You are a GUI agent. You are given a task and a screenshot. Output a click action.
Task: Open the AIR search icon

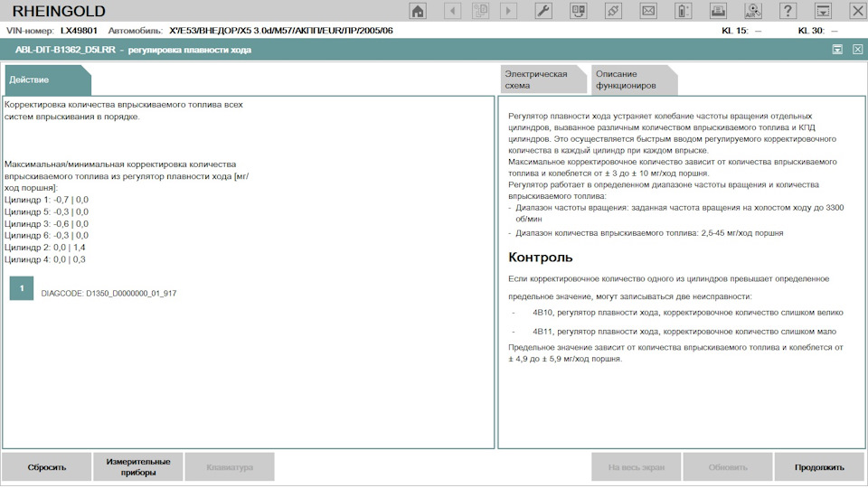pos(753,11)
